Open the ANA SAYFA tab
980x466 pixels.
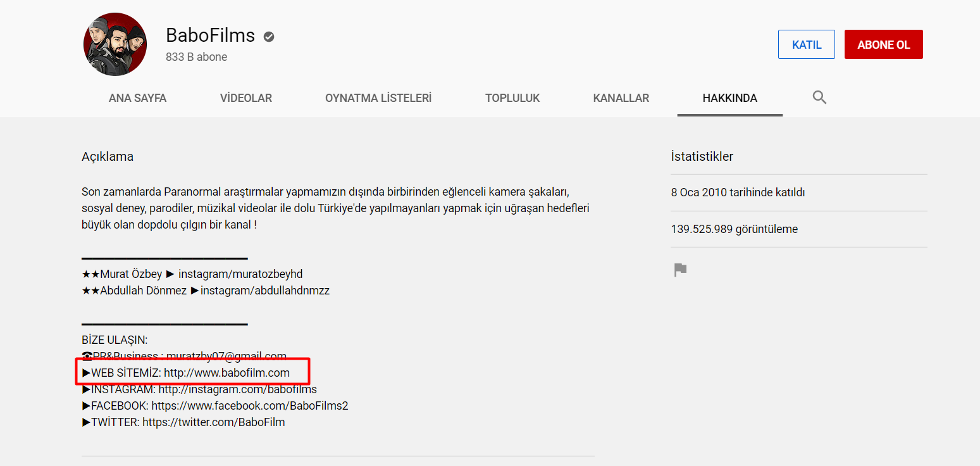click(x=137, y=98)
